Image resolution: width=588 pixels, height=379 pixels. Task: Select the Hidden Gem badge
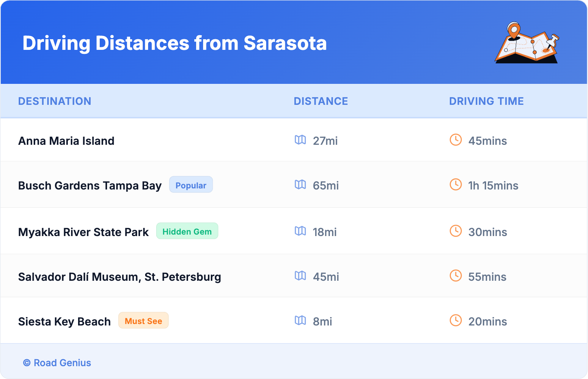tap(187, 231)
